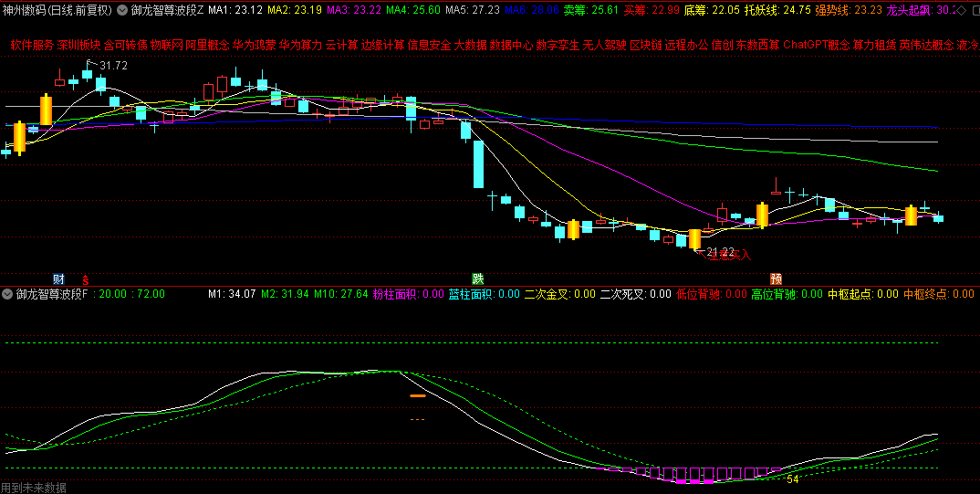The image size is (980, 494).
Task: Open the dropdown arrow beside 御龙智尊波段Z
Action: pos(122,10)
